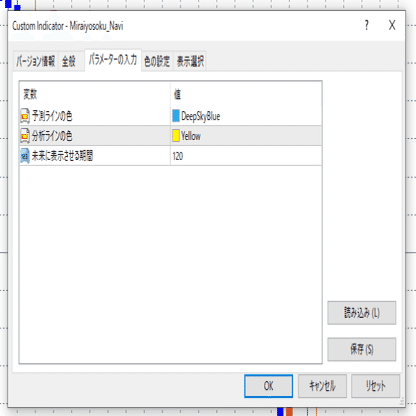Switch to the 全般 tab
Viewport: 416px width, 416px height.
tap(69, 61)
